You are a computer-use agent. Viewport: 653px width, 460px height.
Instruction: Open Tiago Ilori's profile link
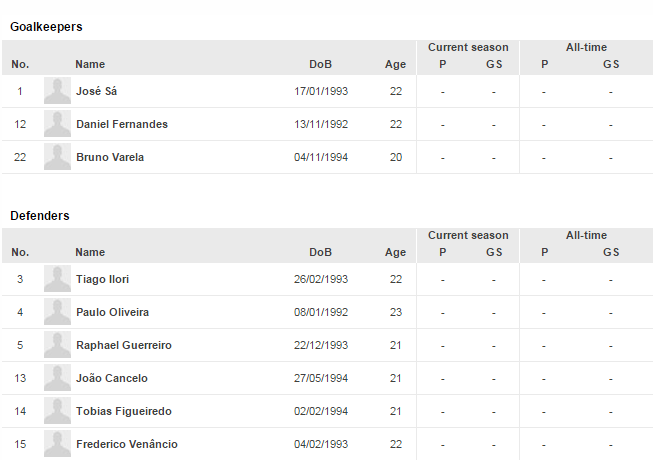click(102, 279)
